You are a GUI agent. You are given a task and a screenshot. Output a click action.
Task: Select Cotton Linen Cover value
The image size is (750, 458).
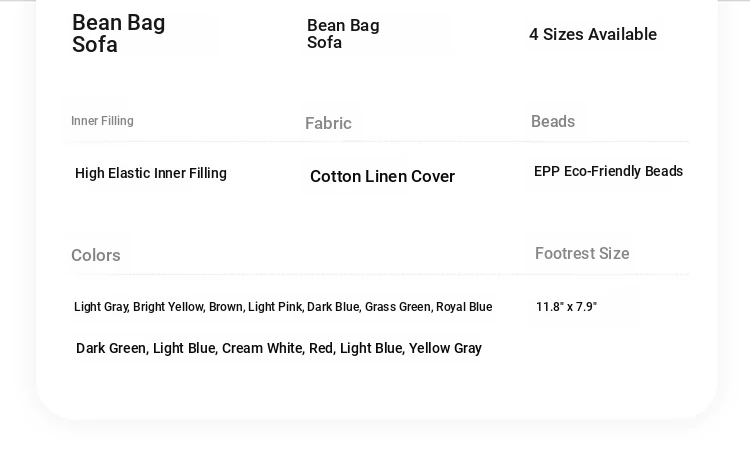(x=382, y=177)
